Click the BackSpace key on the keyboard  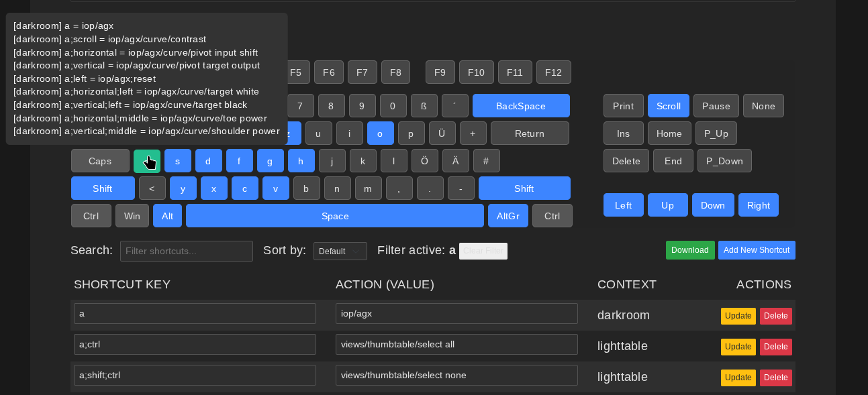pyautogui.click(x=520, y=106)
